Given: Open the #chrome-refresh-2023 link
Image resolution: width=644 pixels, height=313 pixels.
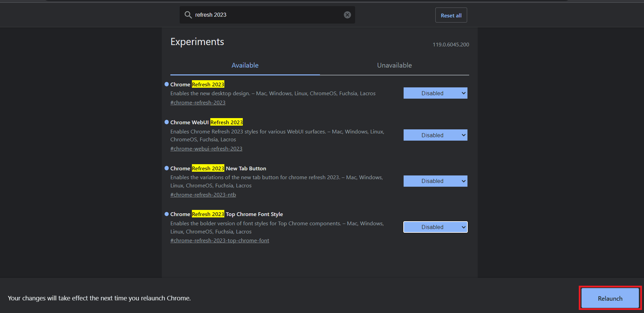Looking at the screenshot, I should [198, 102].
